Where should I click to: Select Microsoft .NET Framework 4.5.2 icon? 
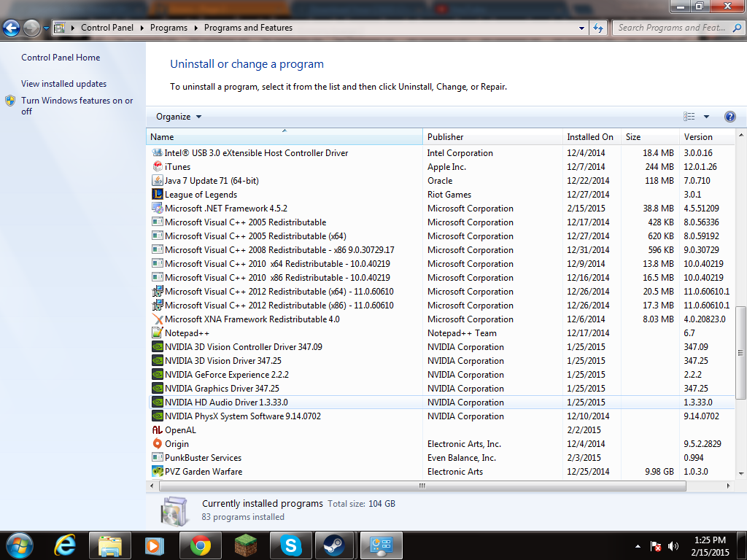click(x=158, y=208)
